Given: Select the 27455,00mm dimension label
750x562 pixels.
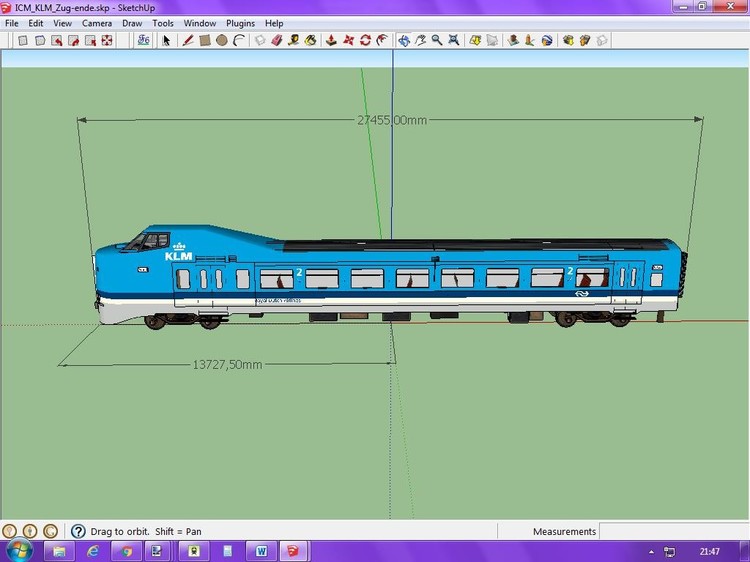Looking at the screenshot, I should [392, 120].
